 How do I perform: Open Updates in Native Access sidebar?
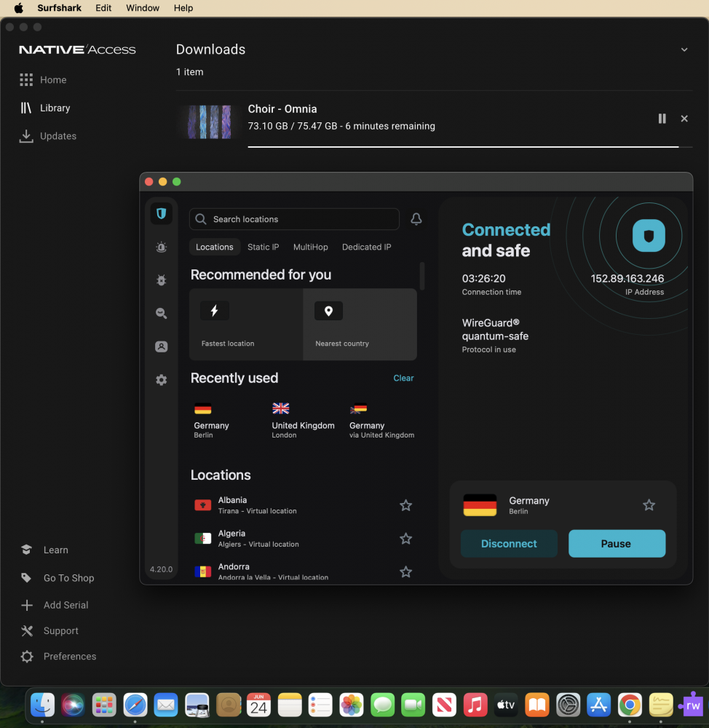(48, 136)
